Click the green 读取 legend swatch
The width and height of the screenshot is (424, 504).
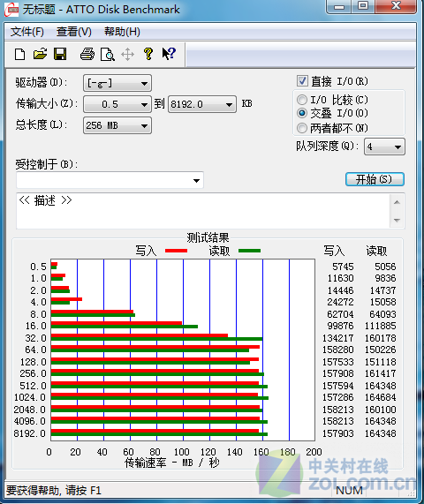(250, 251)
